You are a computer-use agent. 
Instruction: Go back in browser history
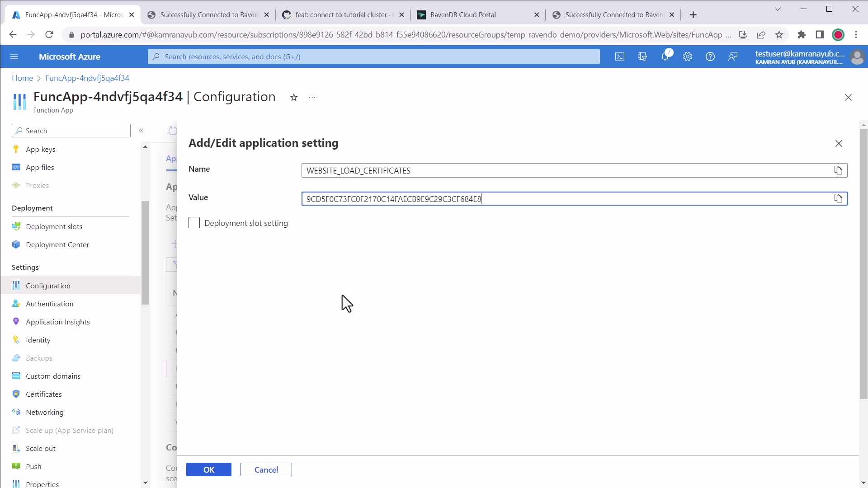[13, 35]
